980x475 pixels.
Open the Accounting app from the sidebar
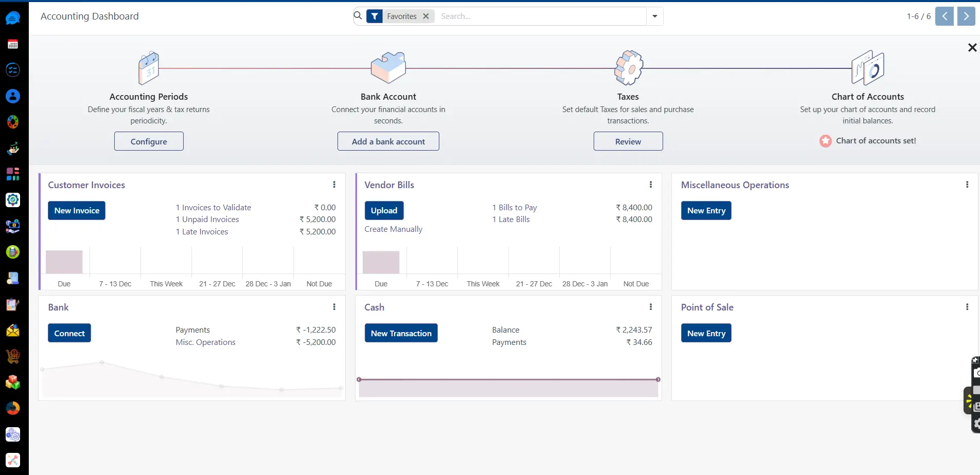coord(13,252)
